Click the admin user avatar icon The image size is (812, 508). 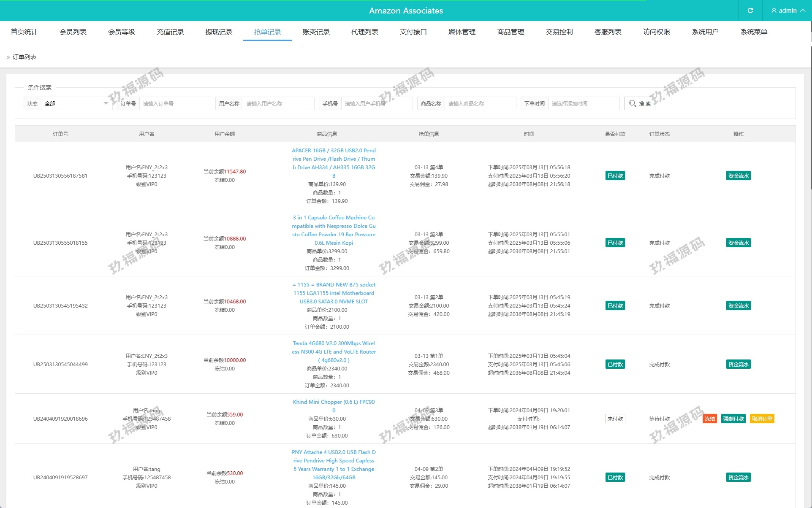pos(774,11)
